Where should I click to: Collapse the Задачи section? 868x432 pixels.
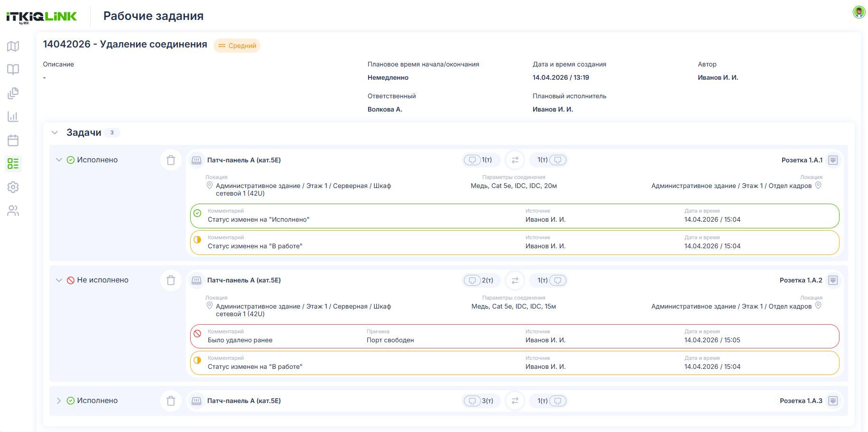tap(55, 132)
